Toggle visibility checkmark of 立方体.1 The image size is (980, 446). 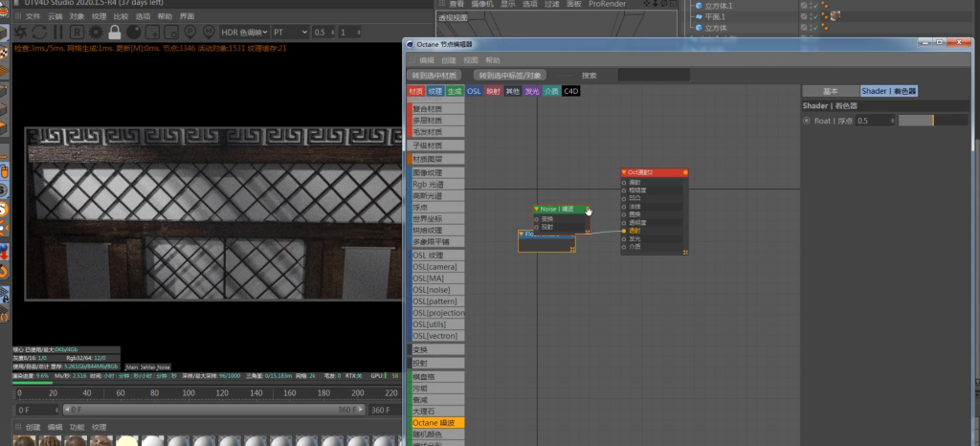click(815, 6)
